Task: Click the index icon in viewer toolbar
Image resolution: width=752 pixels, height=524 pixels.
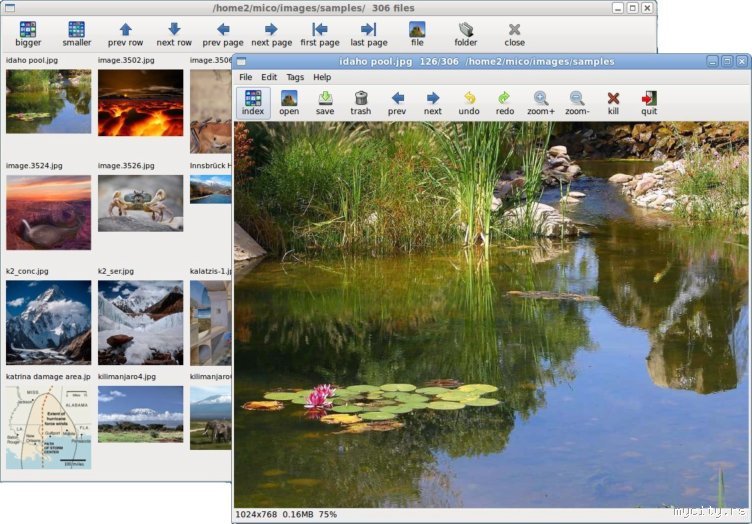Action: (x=253, y=102)
